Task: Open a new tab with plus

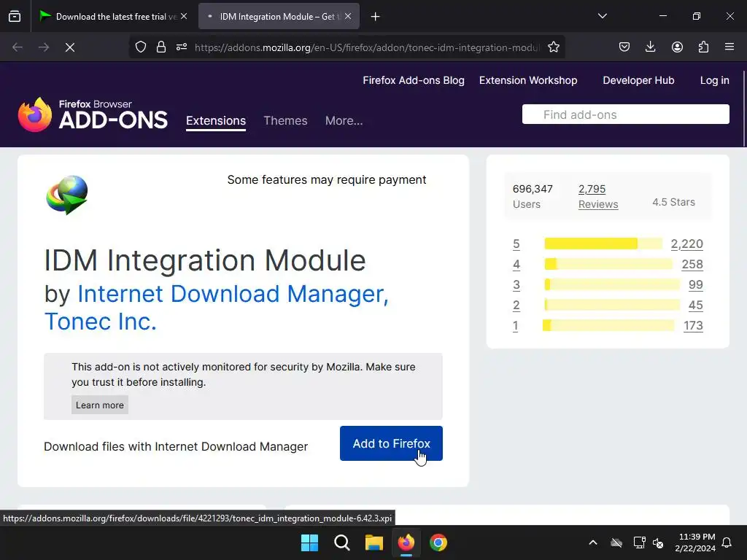Action: tap(376, 17)
